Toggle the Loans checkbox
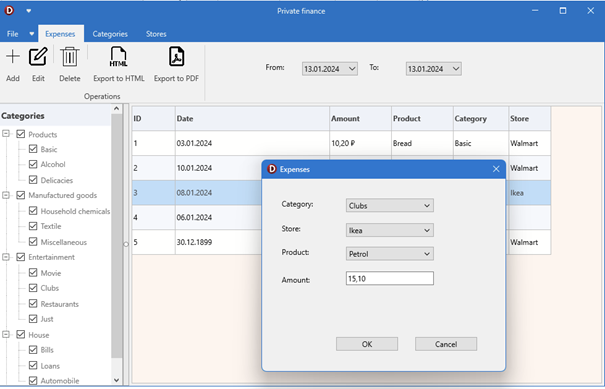Image resolution: width=605 pixels, height=389 pixels. pyautogui.click(x=33, y=365)
